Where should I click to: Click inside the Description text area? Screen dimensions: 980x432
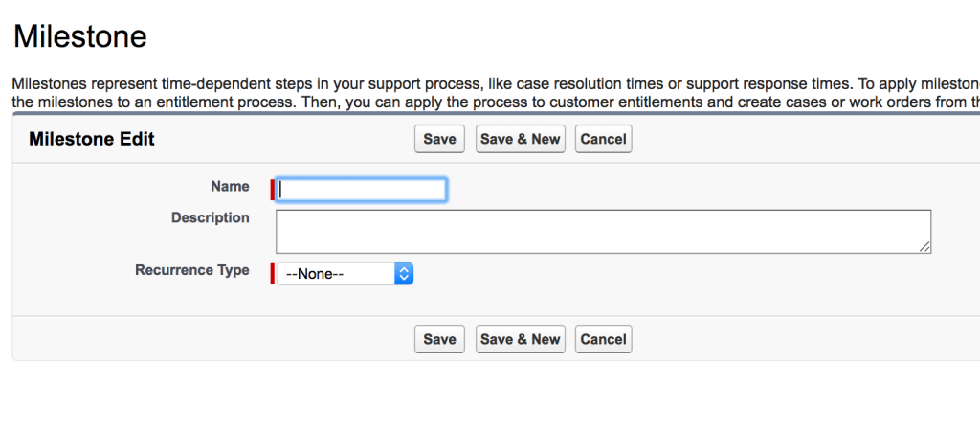[x=603, y=231]
